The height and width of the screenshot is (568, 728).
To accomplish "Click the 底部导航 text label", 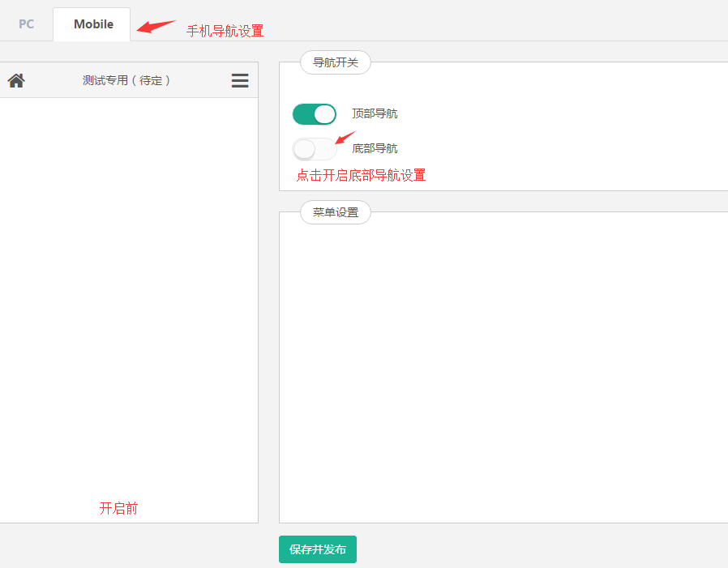I will click(375, 149).
